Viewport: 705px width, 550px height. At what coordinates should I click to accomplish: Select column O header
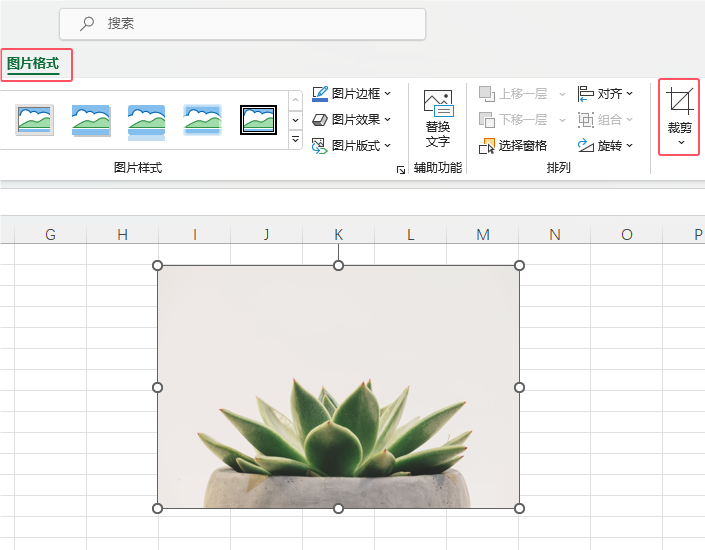(x=626, y=234)
